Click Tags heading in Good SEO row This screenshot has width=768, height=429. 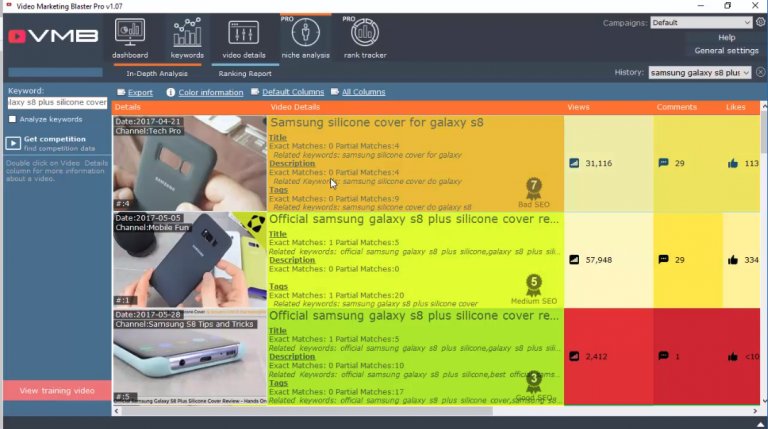click(x=278, y=383)
